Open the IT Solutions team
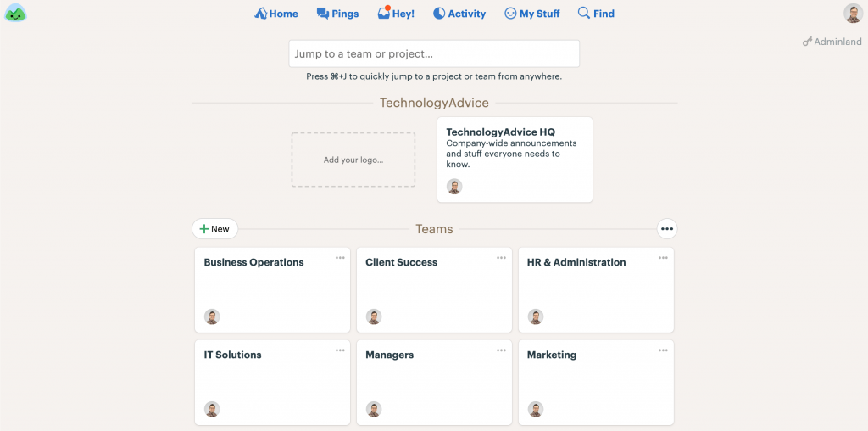The height and width of the screenshot is (431, 868). pos(272,383)
